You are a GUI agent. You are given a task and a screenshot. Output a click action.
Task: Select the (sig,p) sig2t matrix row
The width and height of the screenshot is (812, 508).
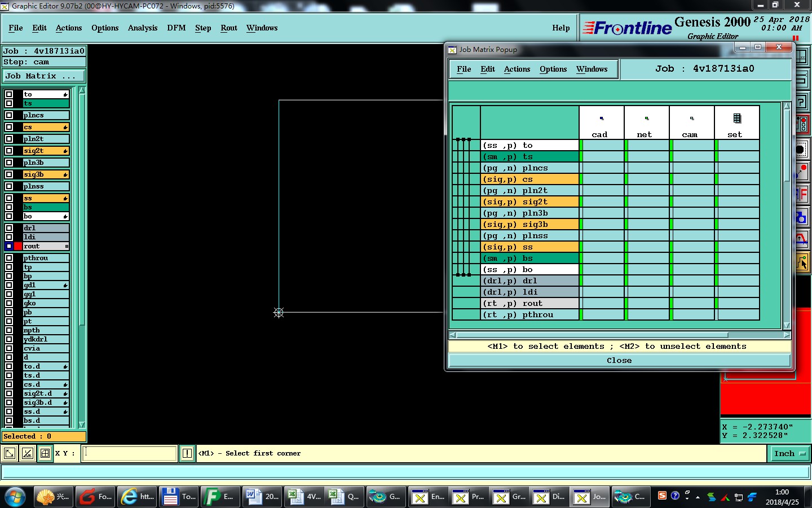(530, 202)
